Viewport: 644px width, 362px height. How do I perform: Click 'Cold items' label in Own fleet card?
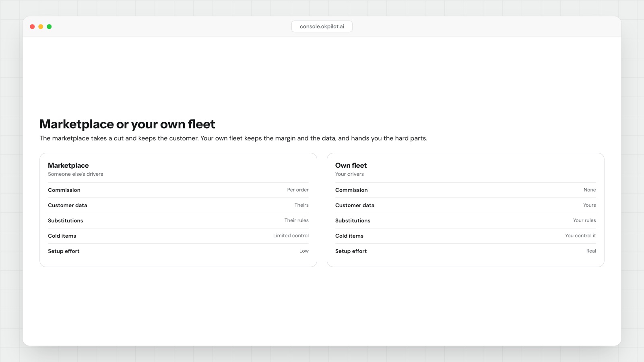tap(349, 236)
